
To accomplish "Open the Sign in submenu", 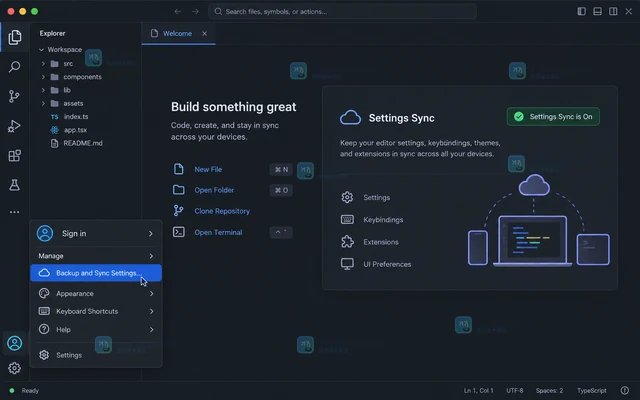I will tap(96, 233).
